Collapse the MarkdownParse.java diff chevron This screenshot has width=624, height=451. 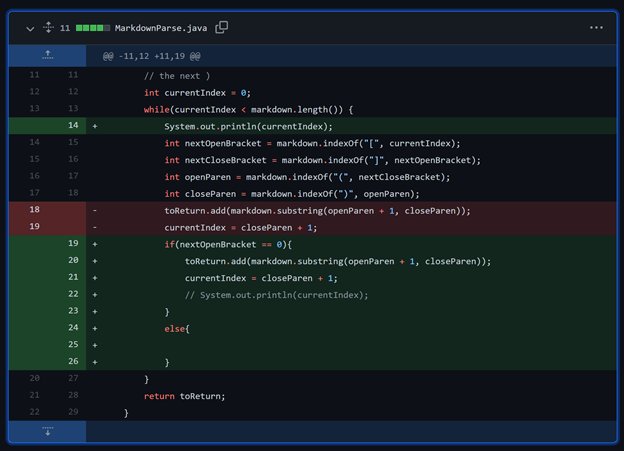point(30,29)
